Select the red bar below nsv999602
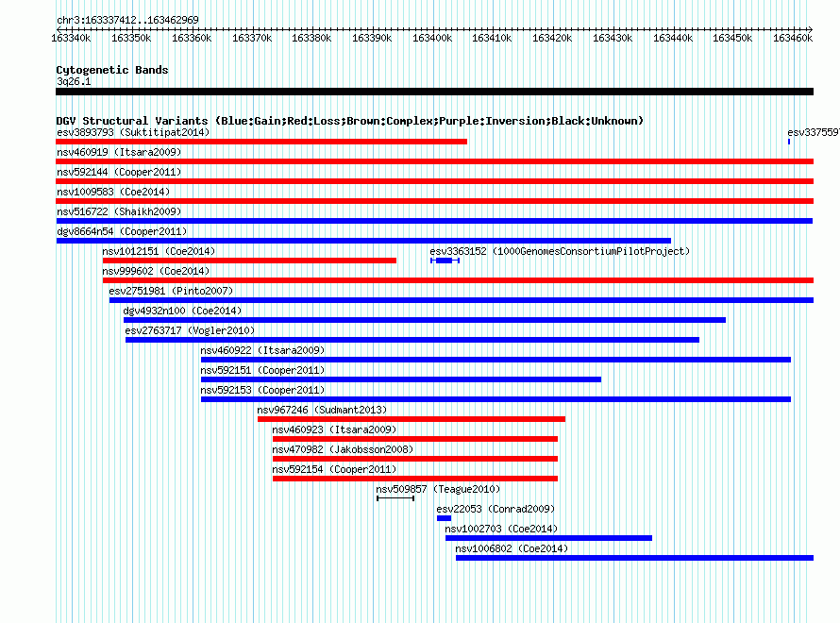 (458, 280)
